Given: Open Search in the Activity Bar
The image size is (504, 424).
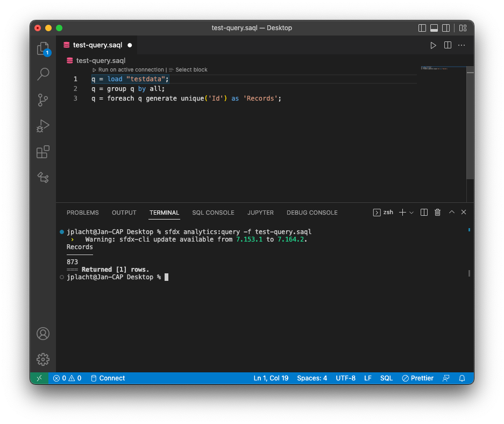Looking at the screenshot, I should click(43, 74).
